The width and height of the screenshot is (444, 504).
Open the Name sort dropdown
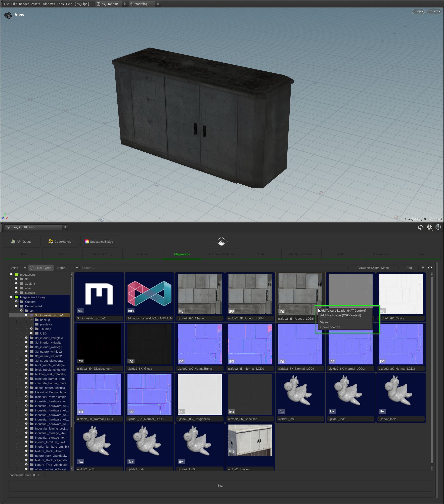67,268
